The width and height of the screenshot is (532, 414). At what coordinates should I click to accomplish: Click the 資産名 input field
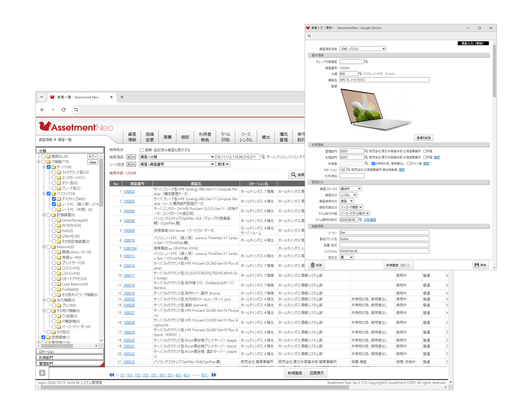point(384,80)
